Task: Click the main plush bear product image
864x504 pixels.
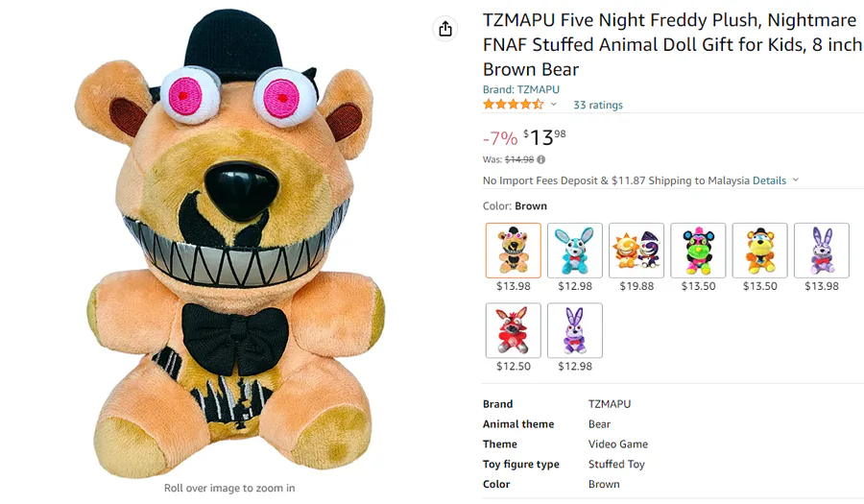Action: (229, 242)
